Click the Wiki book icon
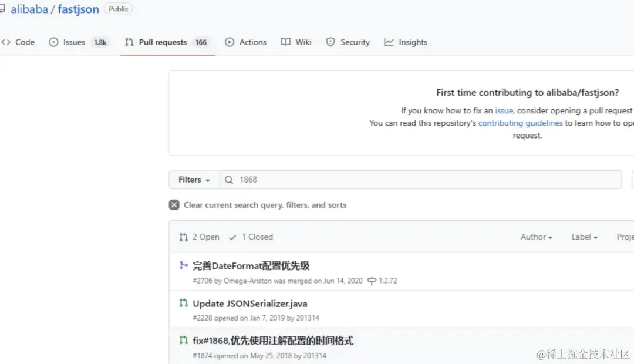Image resolution: width=634 pixels, height=364 pixels. [285, 42]
